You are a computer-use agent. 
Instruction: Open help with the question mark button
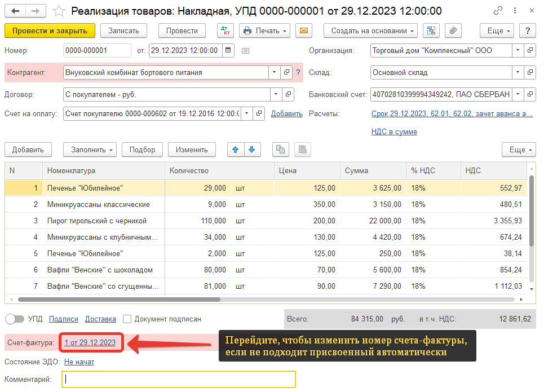(x=528, y=30)
